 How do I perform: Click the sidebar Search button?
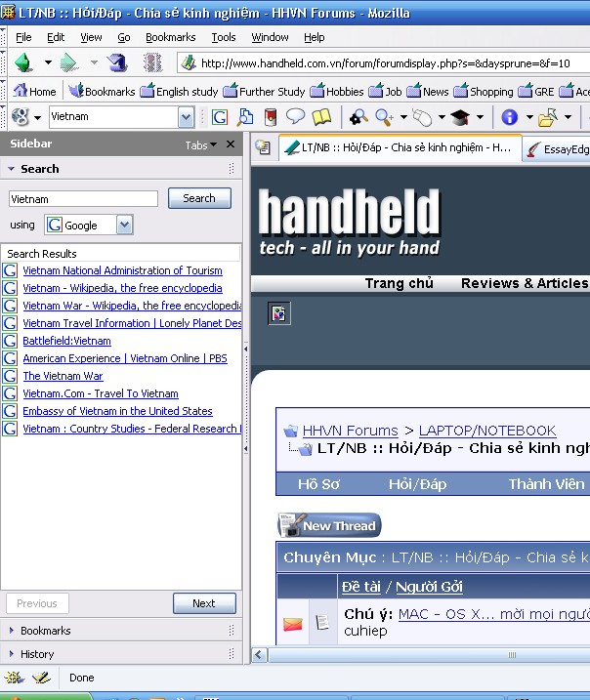tap(199, 198)
